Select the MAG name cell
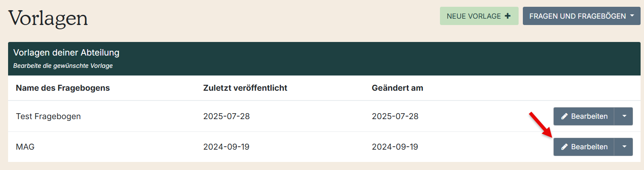Image resolution: width=644 pixels, height=170 pixels. [25, 147]
